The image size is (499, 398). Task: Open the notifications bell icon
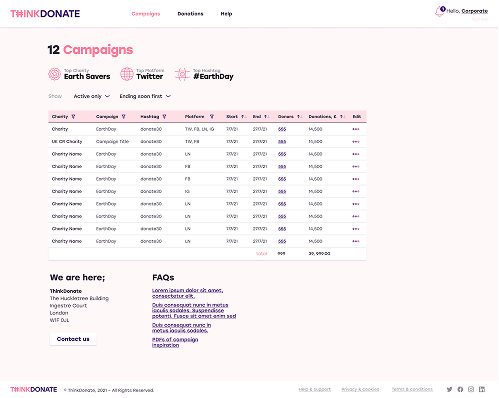(440, 11)
